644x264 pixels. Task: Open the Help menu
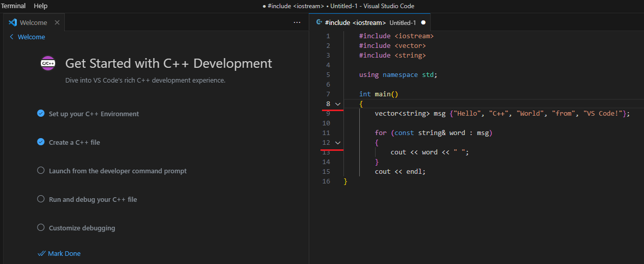[40, 6]
